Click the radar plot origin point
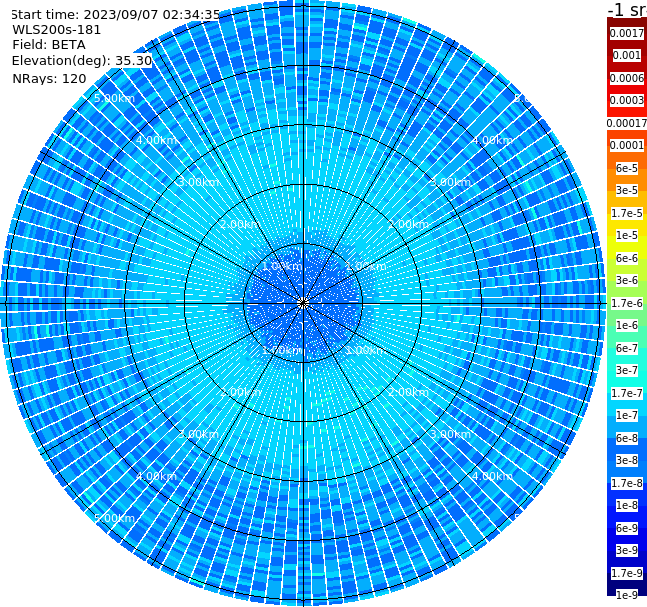This screenshot has width=647, height=607. tap(303, 303)
